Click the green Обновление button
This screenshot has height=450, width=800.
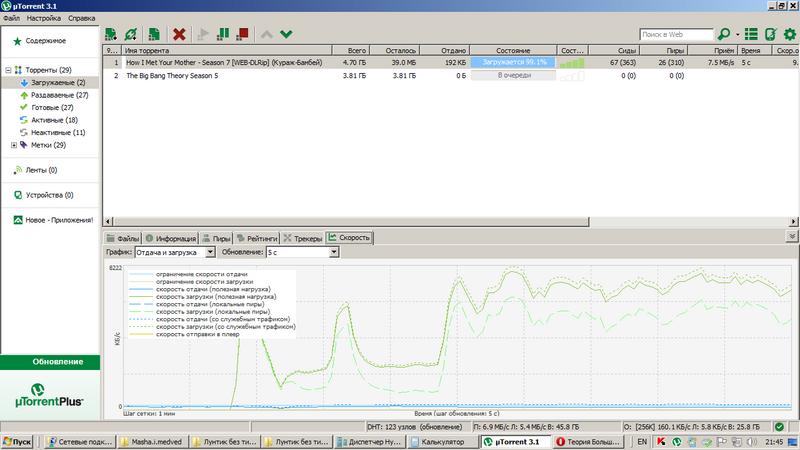(51, 362)
